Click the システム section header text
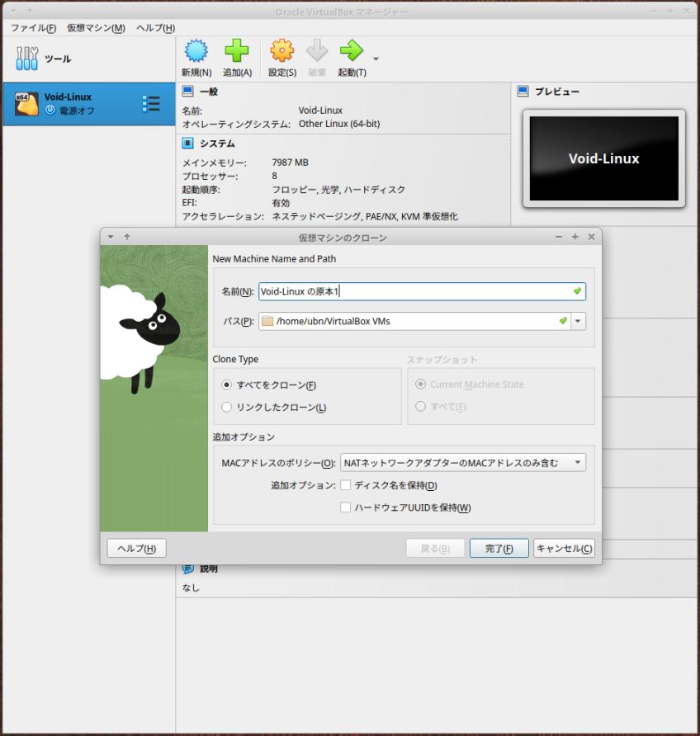700x736 pixels. [217, 144]
